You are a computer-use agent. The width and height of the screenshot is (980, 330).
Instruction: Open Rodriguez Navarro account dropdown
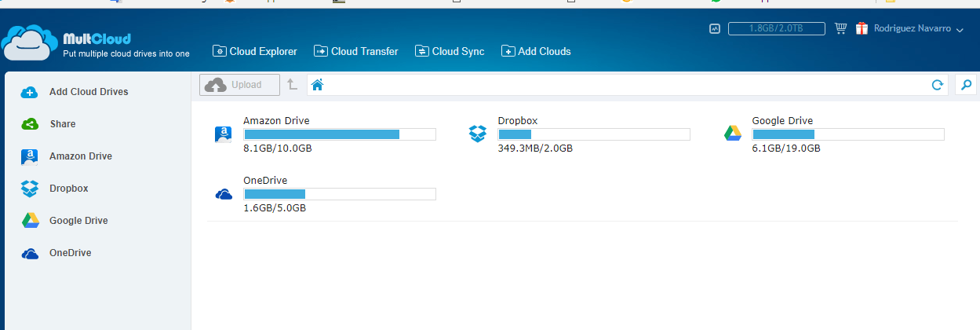tap(917, 29)
